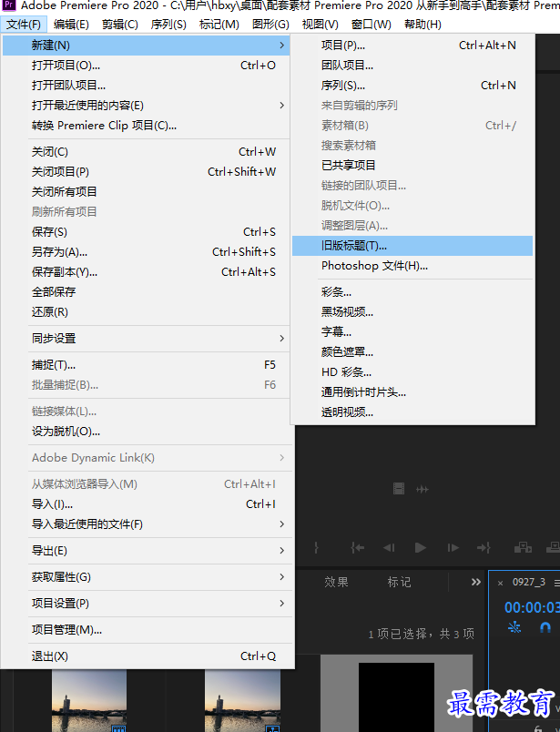The width and height of the screenshot is (560, 732).
Task: Choose 全部保存 menu item
Action: click(x=147, y=292)
